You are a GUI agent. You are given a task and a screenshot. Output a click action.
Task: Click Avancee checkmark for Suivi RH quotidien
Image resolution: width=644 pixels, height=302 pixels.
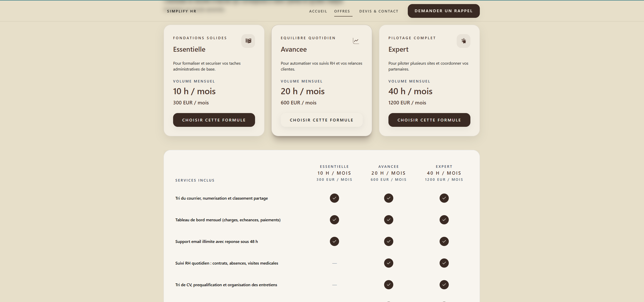point(388,263)
